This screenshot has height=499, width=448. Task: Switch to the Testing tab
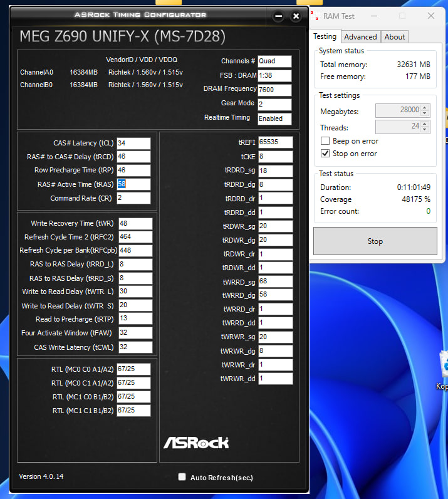pos(325,36)
